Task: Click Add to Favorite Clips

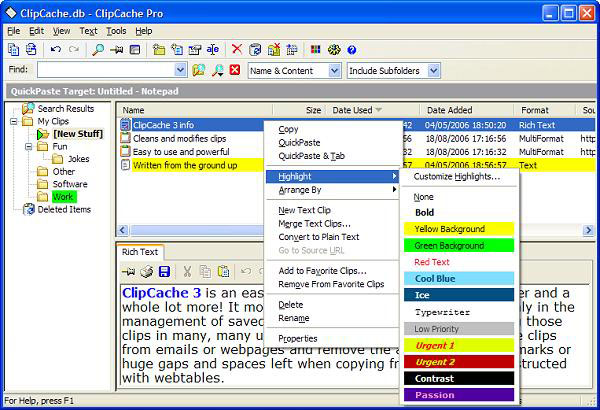Action: point(332,271)
